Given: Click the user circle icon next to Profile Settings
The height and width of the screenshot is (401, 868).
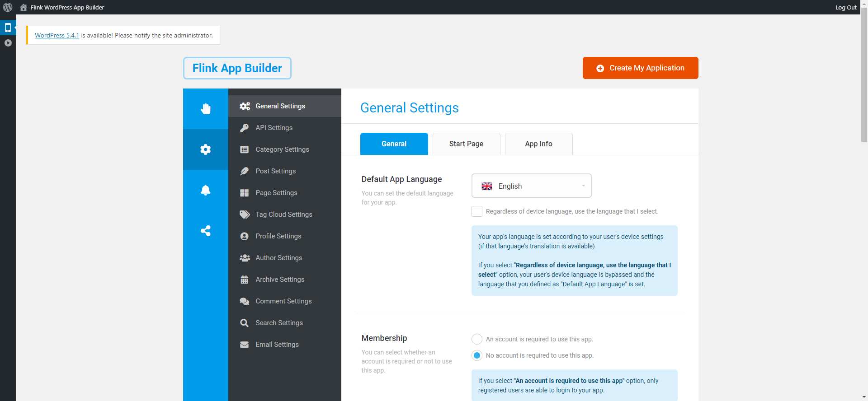Looking at the screenshot, I should click(245, 236).
